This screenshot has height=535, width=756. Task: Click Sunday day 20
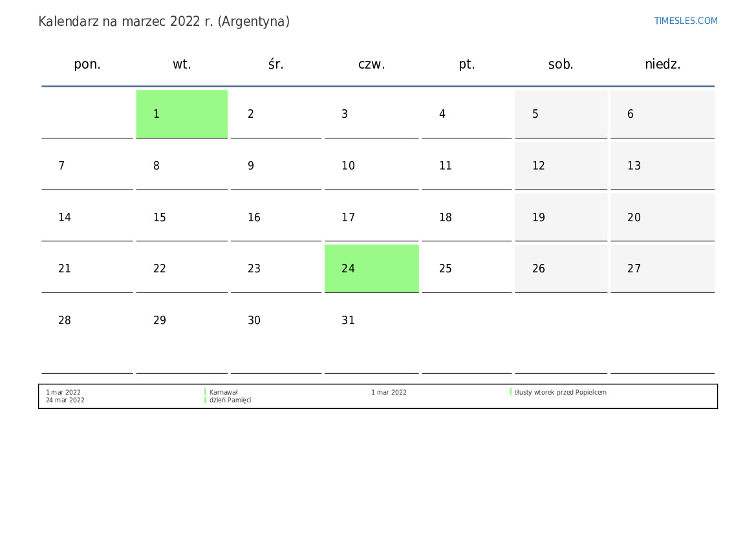click(662, 217)
